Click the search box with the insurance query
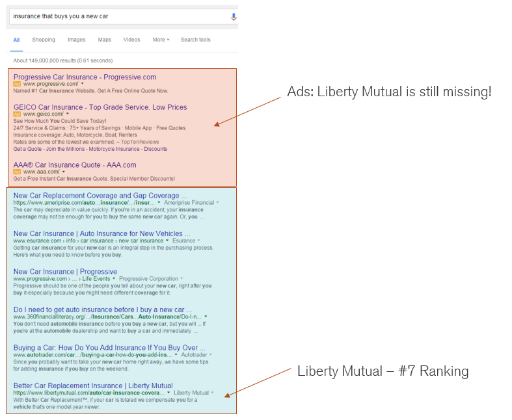 (x=124, y=16)
